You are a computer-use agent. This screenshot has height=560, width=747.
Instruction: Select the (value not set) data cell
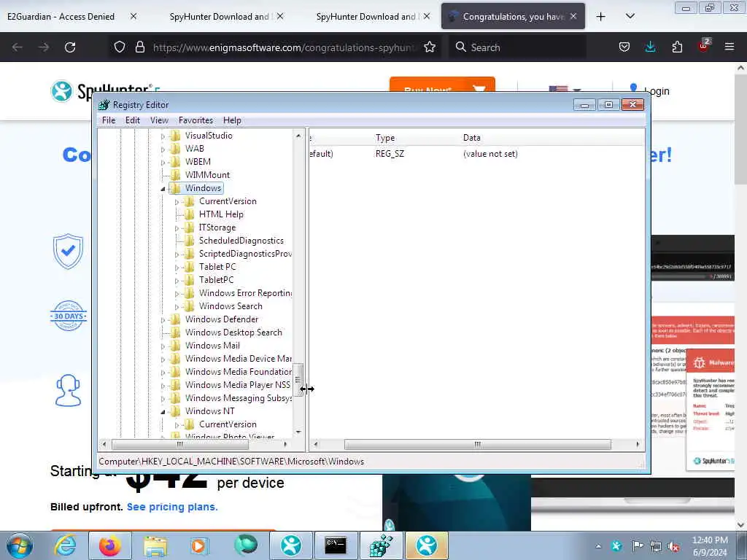click(490, 154)
